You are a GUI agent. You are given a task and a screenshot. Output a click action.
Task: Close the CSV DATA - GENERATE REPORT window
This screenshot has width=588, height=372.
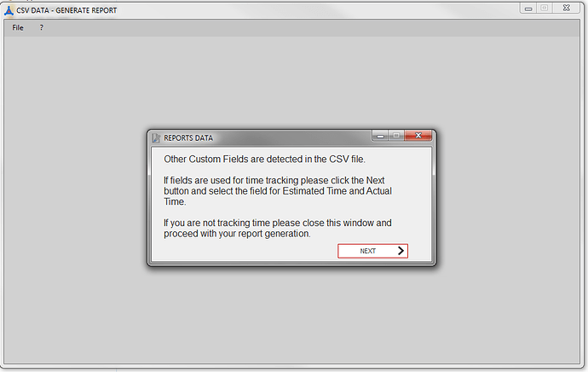point(567,8)
